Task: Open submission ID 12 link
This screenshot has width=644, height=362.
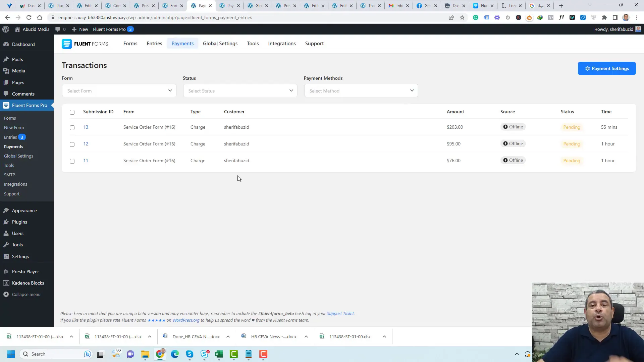Action: point(86,144)
